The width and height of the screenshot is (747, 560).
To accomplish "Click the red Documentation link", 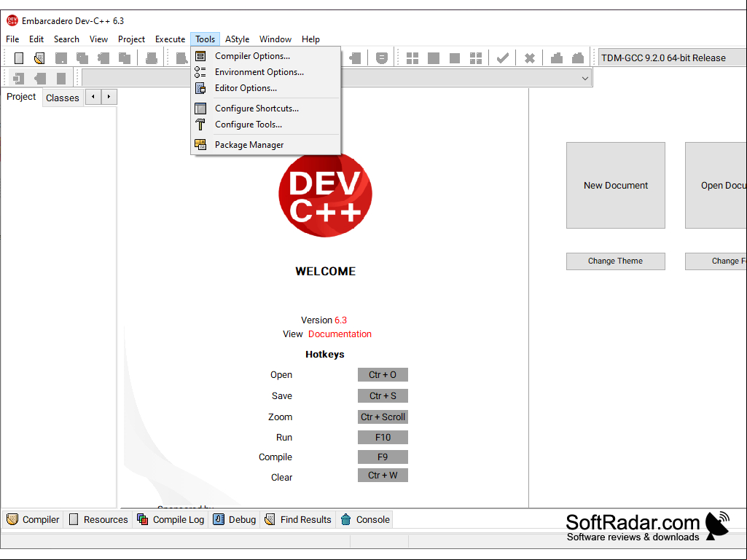I will click(340, 334).
